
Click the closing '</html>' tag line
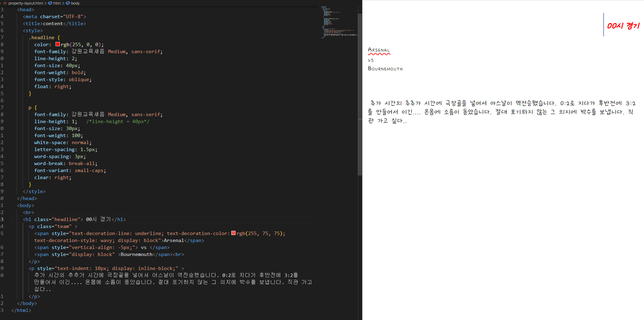(21, 310)
